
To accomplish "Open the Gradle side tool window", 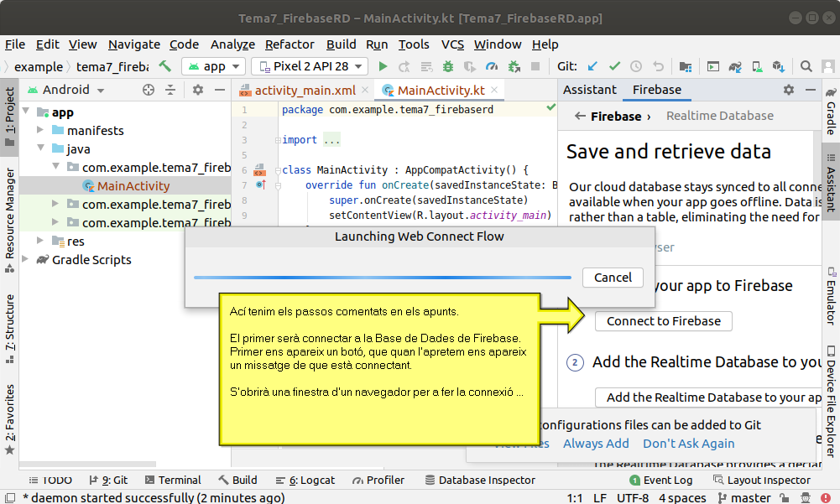I will [x=831, y=111].
